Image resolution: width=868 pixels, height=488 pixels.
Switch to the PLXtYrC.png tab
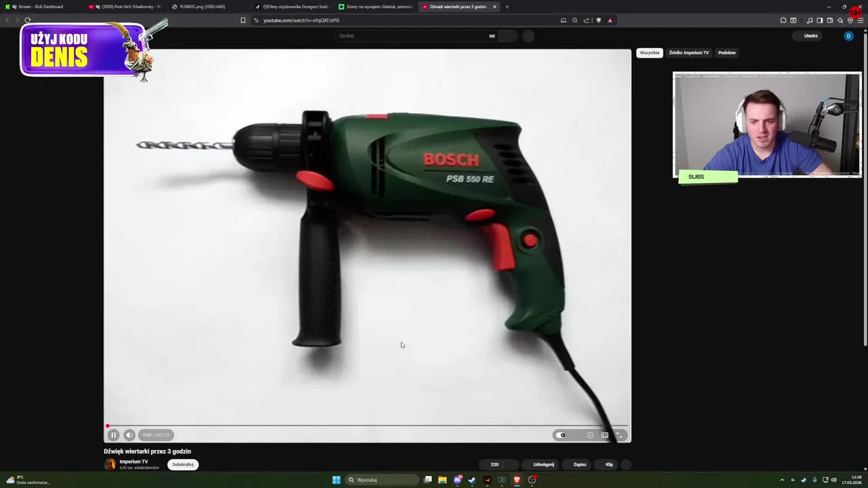pyautogui.click(x=208, y=7)
